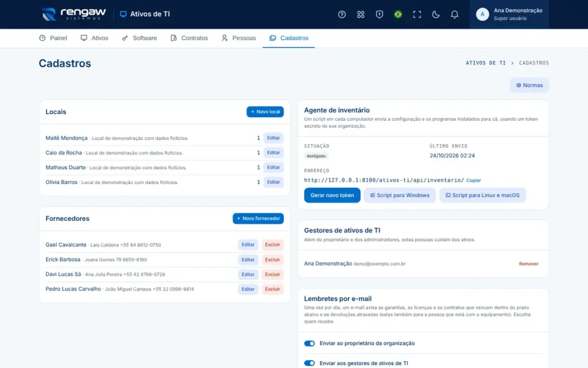Image resolution: width=588 pixels, height=368 pixels.
Task: Click the Normas button
Action: tap(529, 85)
